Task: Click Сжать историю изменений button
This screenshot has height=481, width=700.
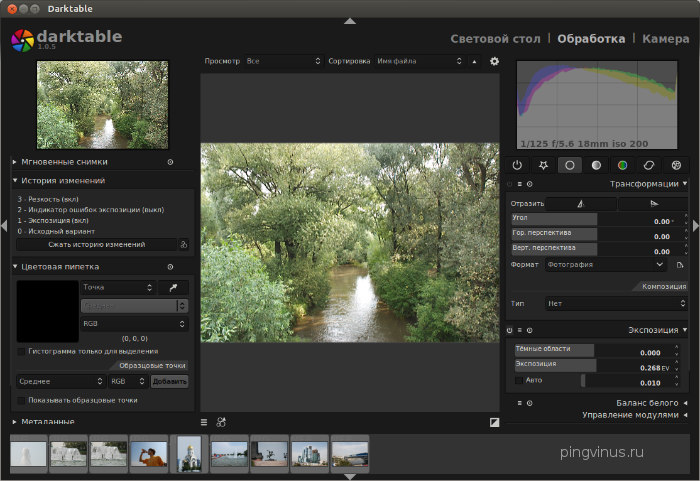Action: click(x=96, y=244)
